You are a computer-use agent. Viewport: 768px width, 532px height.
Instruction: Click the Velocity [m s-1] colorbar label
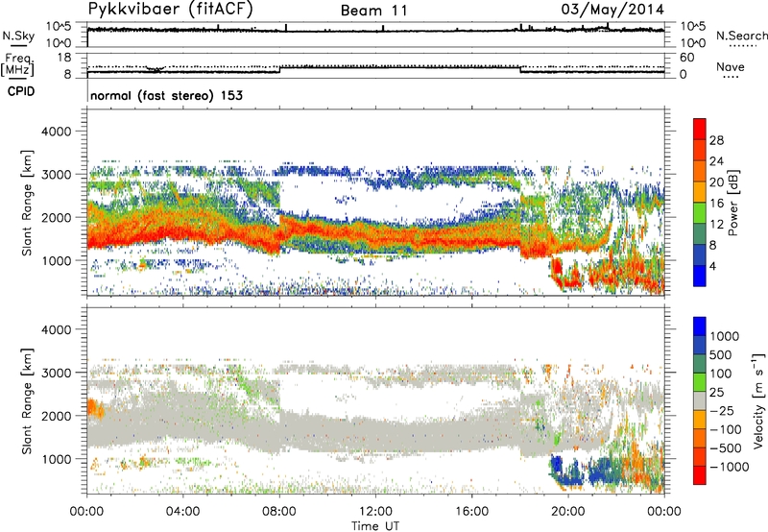(x=758, y=400)
